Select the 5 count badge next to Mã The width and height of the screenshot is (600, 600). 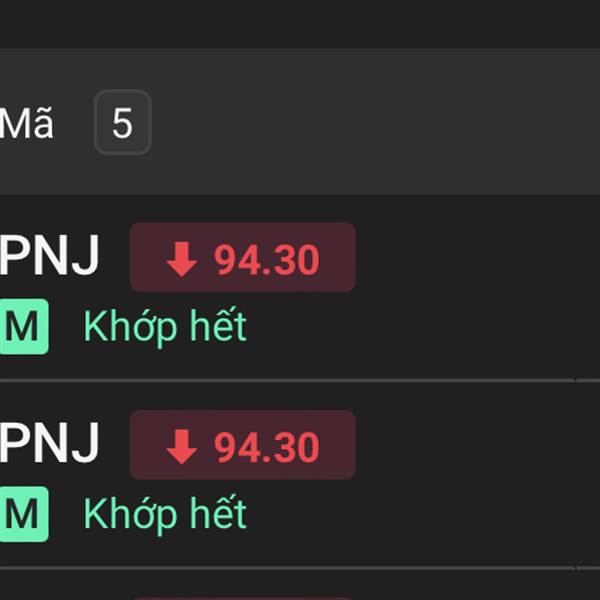coord(123,122)
